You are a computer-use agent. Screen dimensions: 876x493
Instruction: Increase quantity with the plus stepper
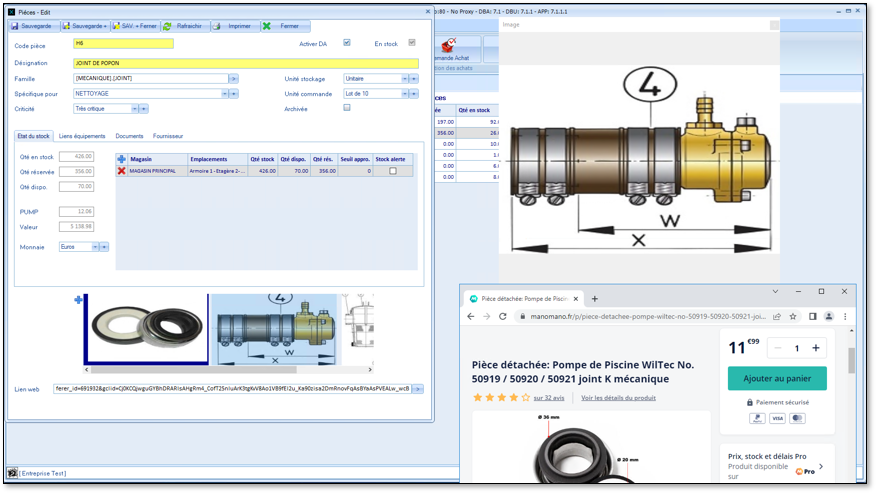pos(816,348)
